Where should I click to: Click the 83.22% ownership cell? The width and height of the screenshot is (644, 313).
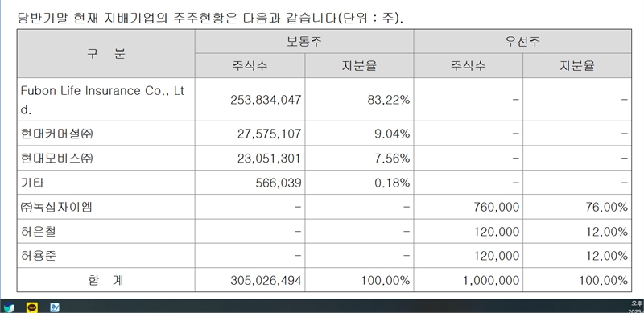point(359,100)
